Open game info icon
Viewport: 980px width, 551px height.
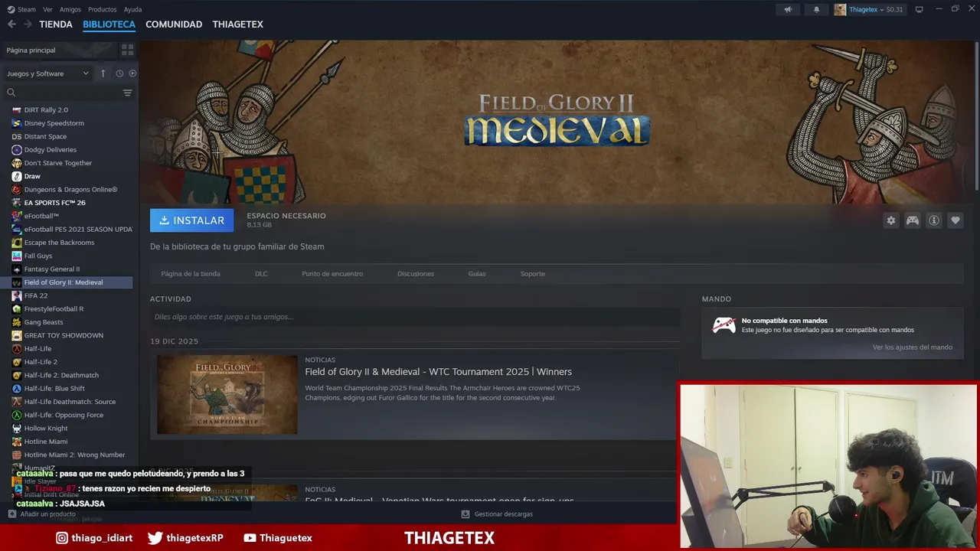point(934,220)
